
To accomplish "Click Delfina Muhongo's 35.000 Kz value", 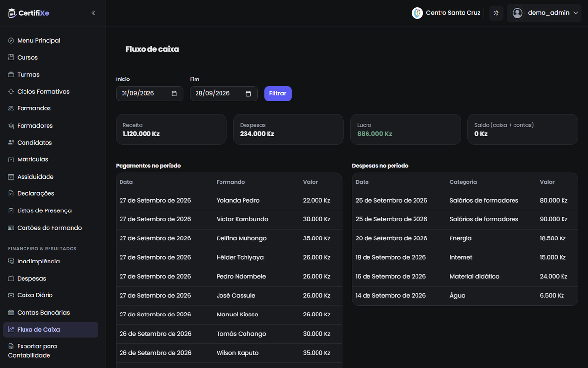I will coord(317,238).
